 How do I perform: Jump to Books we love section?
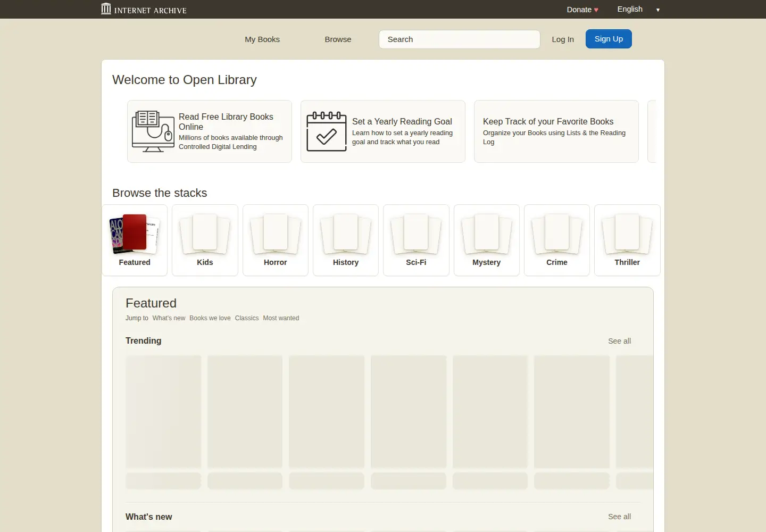click(210, 318)
